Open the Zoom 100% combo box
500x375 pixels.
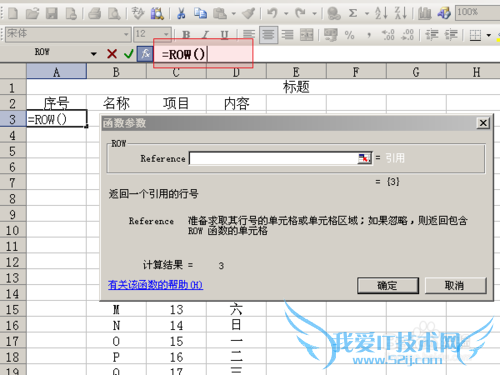(x=477, y=13)
